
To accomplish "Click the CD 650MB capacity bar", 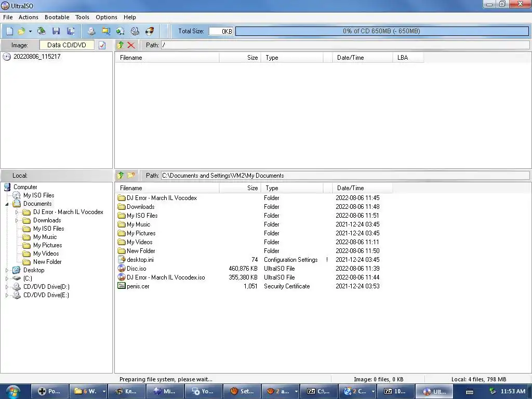I will click(382, 31).
